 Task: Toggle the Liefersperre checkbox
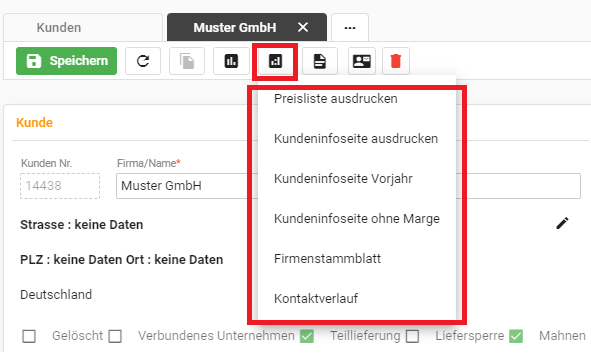pos(412,336)
